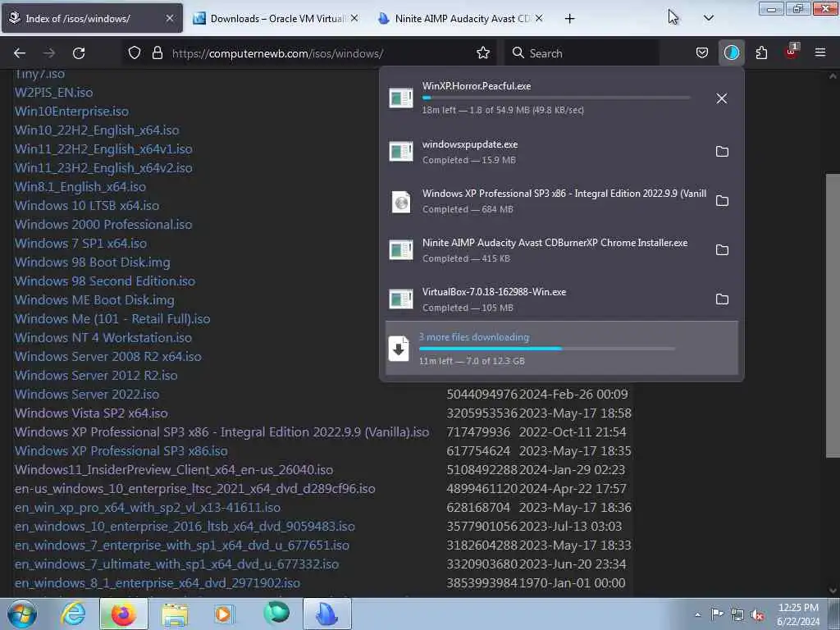Select the Firefox taskbar button
The image size is (840, 630).
124,614
